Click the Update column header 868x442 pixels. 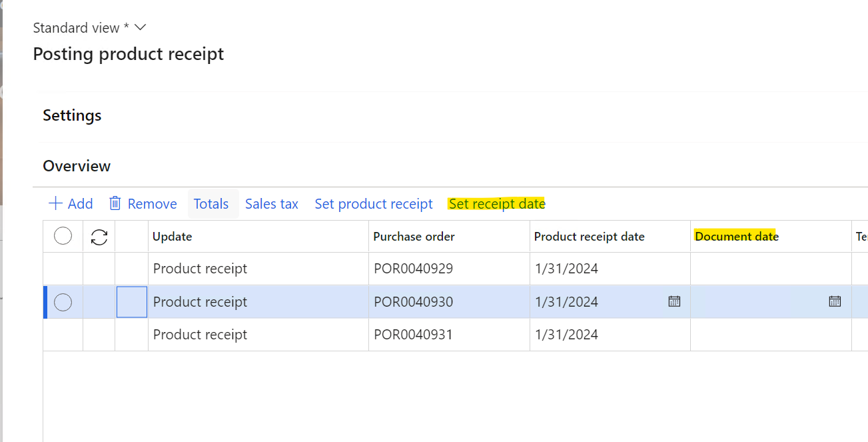click(173, 237)
